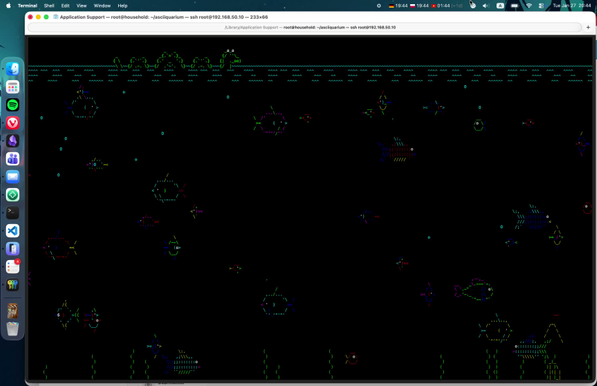The height and width of the screenshot is (386, 597).
Task: Open the Trash in the Dock
Action: [x=13, y=329]
